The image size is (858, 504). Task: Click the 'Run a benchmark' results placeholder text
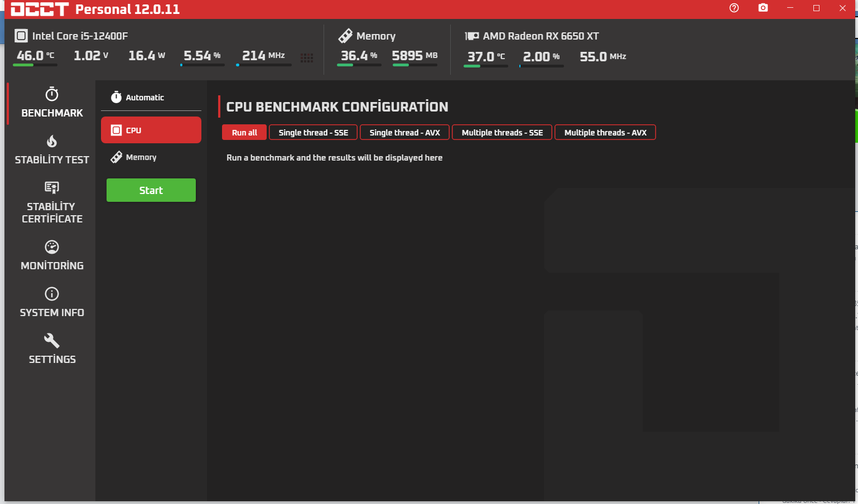[x=334, y=158]
